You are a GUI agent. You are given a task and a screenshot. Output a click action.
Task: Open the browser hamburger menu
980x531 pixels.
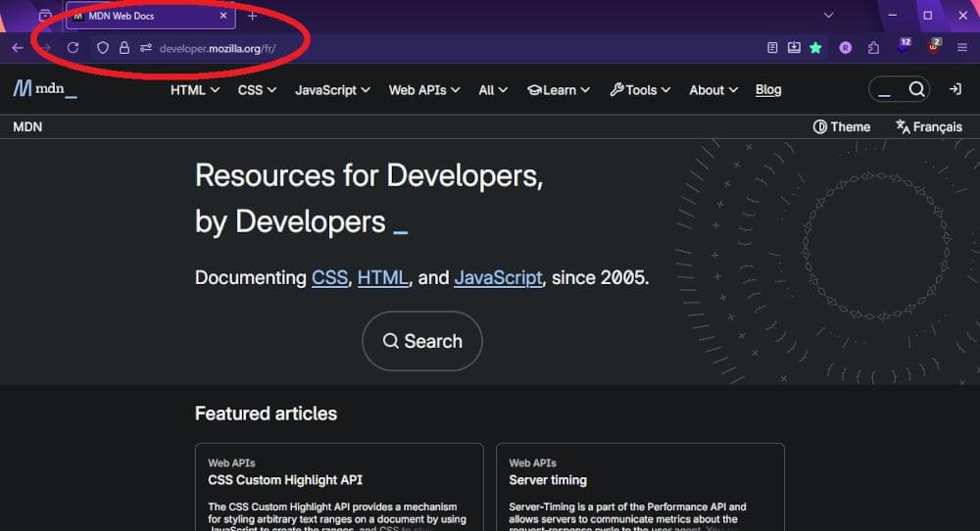(961, 47)
